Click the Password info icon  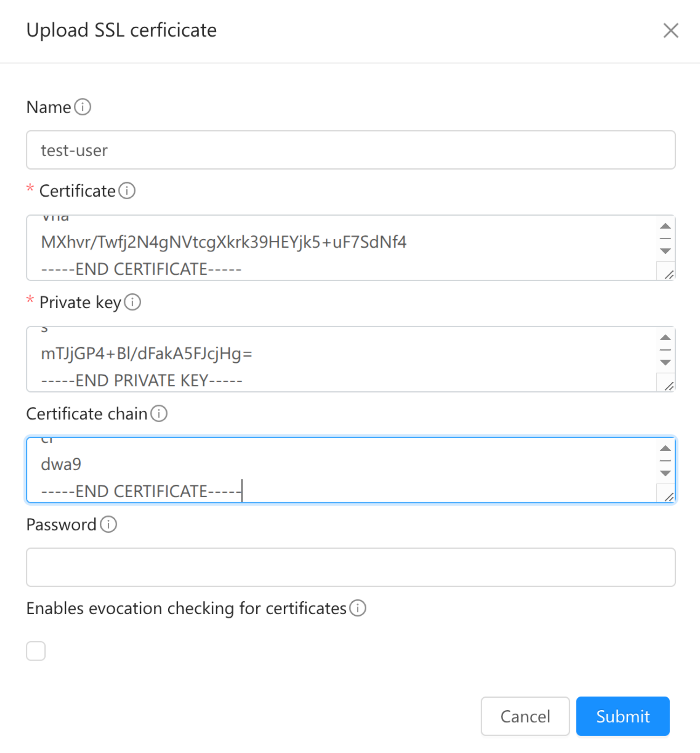coord(108,524)
